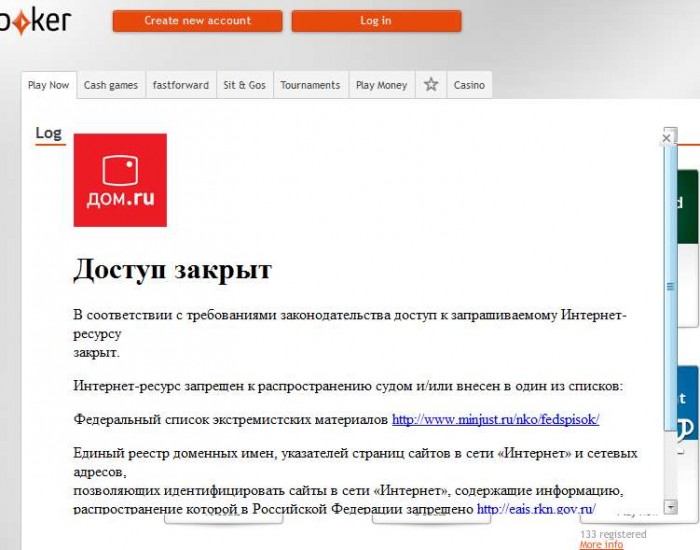Click the scrollbar down arrow
This screenshot has height=550, width=700.
[671, 507]
